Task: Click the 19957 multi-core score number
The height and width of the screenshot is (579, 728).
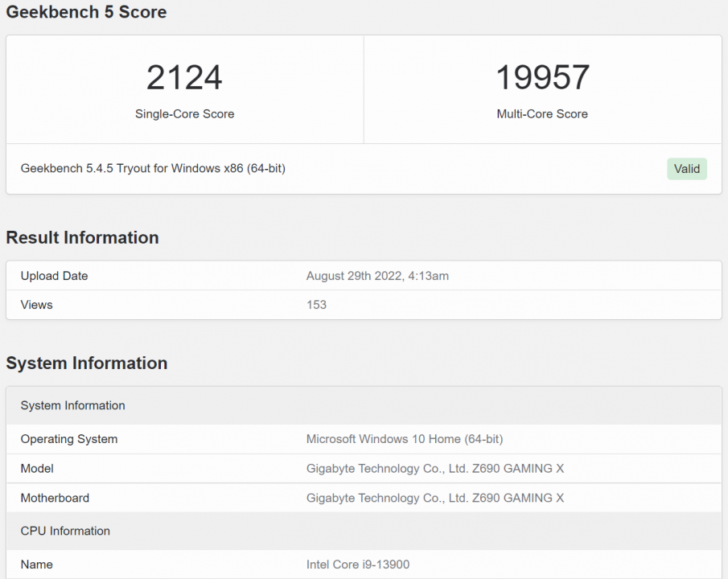Action: [542, 78]
